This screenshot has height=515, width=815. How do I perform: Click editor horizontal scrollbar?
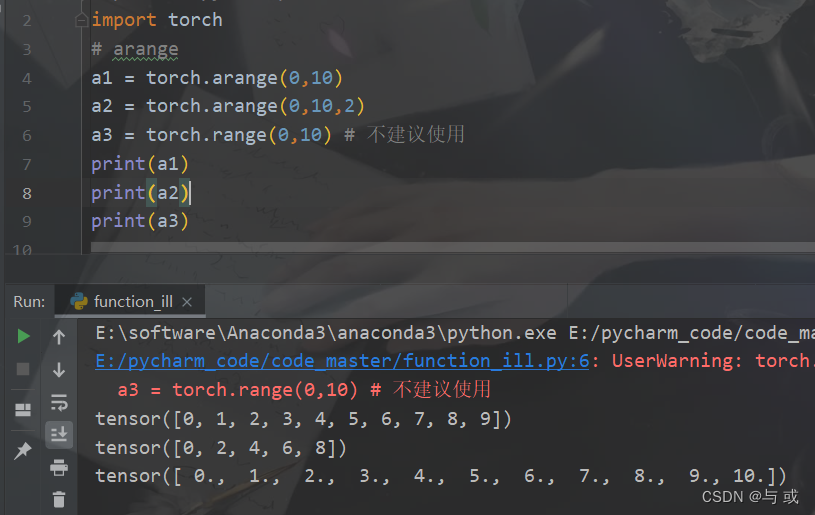452,247
